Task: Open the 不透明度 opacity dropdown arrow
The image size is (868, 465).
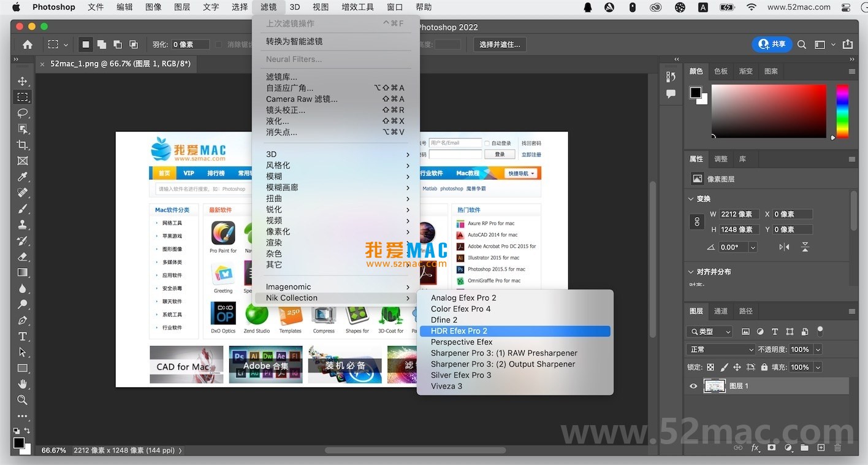Action: tap(818, 349)
